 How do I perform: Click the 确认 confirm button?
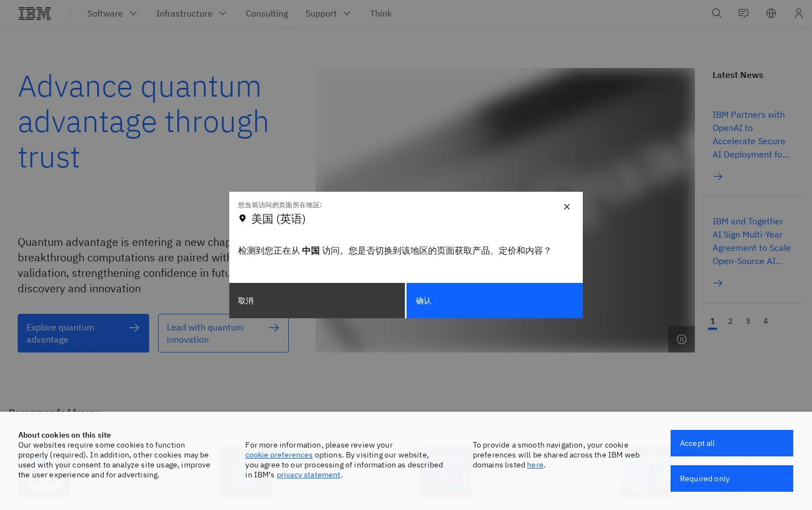(494, 301)
